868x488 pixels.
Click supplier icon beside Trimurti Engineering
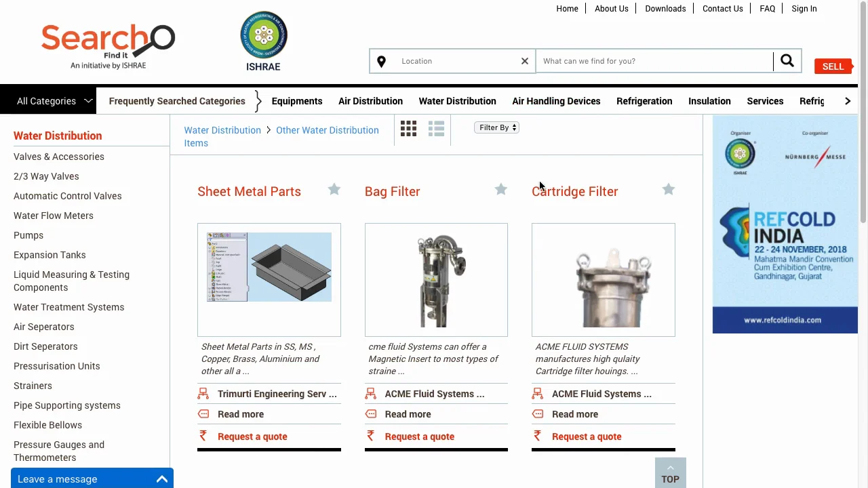(x=203, y=393)
